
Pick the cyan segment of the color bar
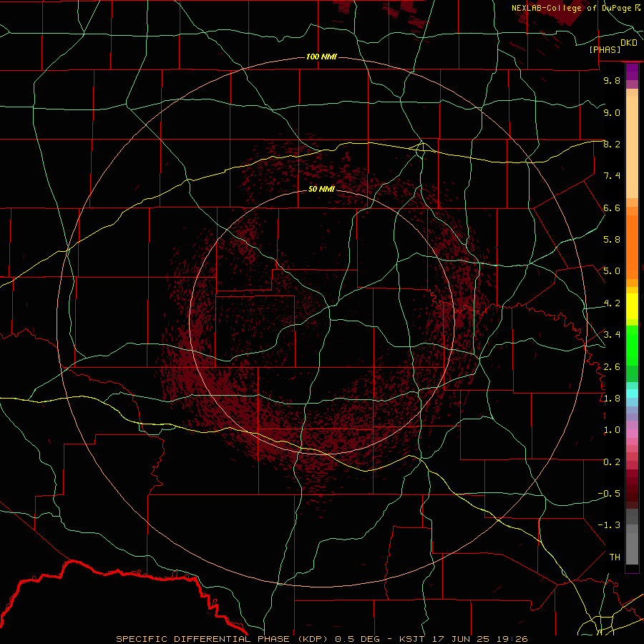632,394
